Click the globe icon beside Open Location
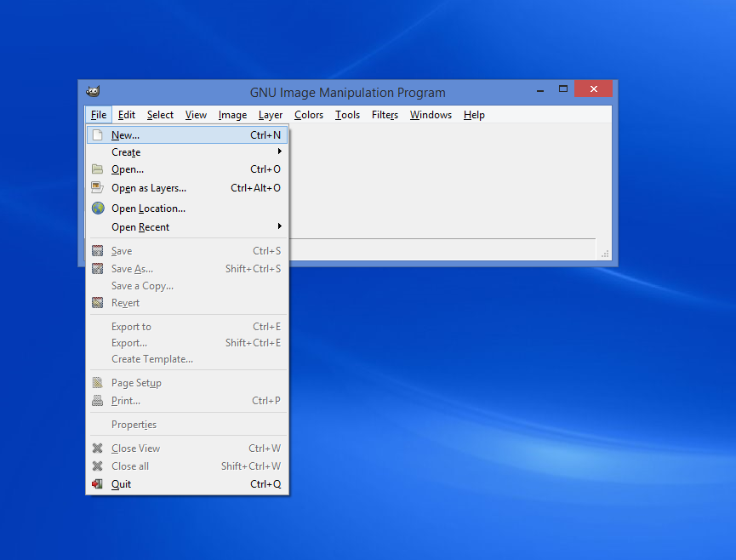Viewport: 736px width, 560px height. click(x=98, y=208)
